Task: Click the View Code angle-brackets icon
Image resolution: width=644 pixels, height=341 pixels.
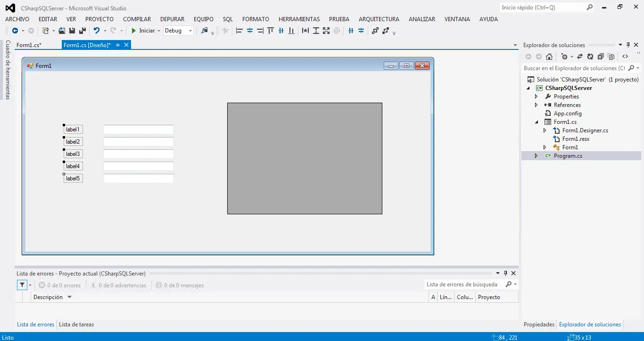Action: pyautogui.click(x=625, y=57)
